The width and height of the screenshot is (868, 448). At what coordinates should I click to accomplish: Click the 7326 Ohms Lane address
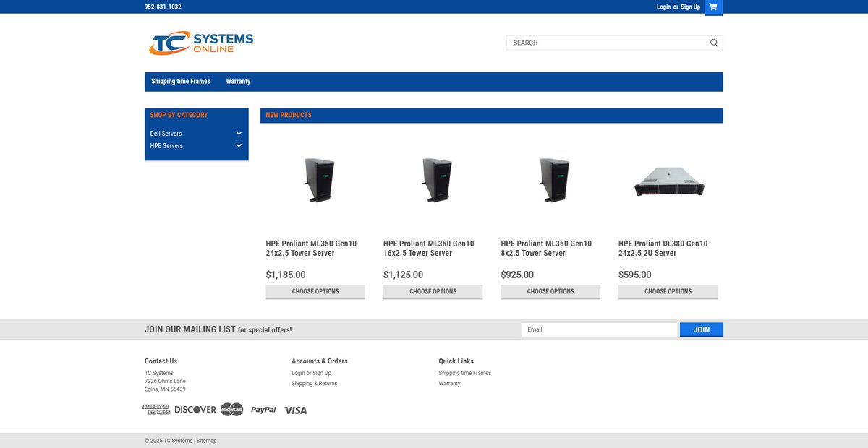[x=165, y=382]
